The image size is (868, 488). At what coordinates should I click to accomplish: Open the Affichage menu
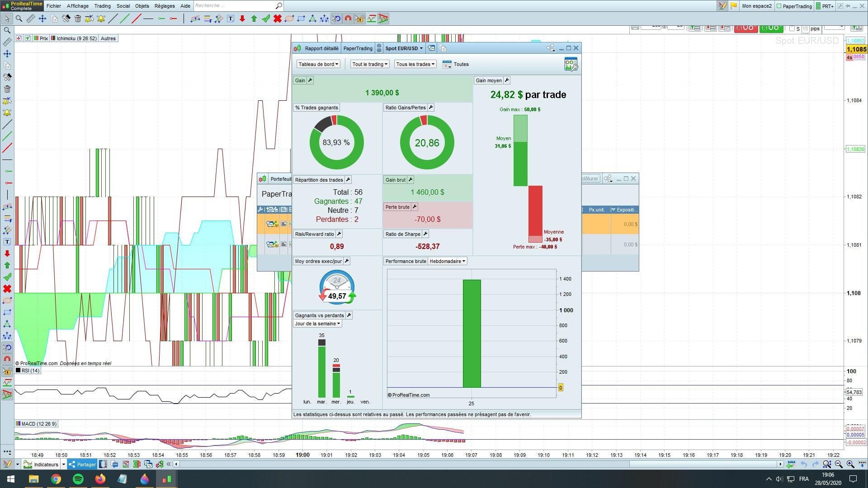(x=77, y=6)
